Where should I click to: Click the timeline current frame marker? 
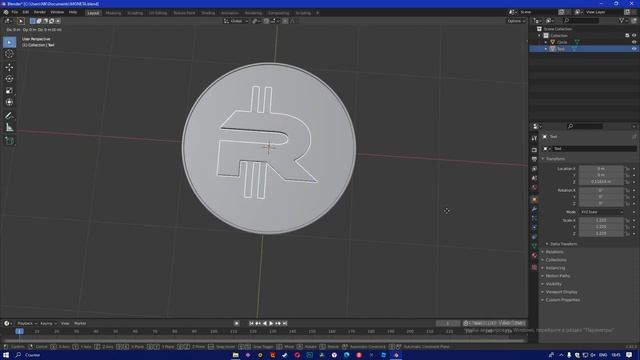(19, 331)
